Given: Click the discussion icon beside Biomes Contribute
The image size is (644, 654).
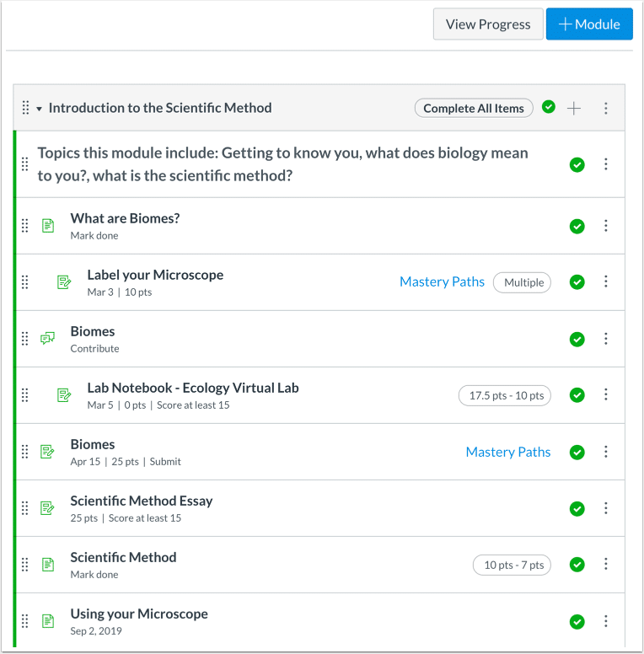Looking at the screenshot, I should (48, 339).
